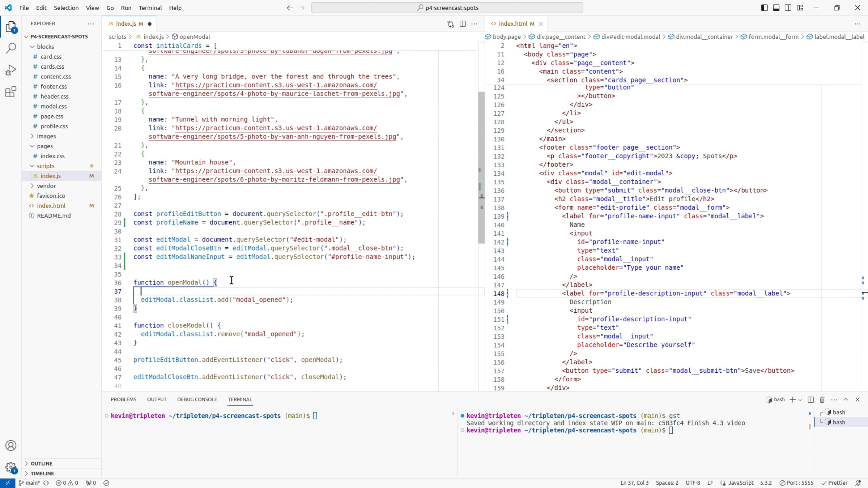
Task: Click the p4-screencast-spots command center search bar
Action: [x=448, y=7]
